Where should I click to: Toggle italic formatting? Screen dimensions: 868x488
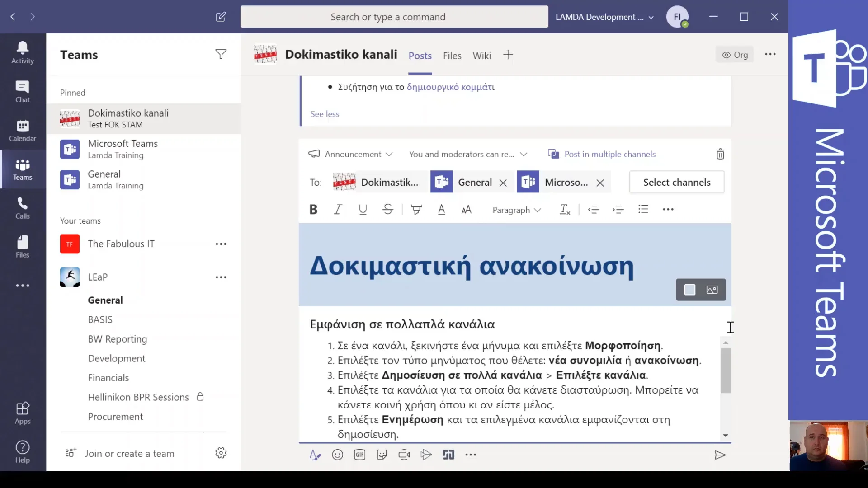point(338,210)
